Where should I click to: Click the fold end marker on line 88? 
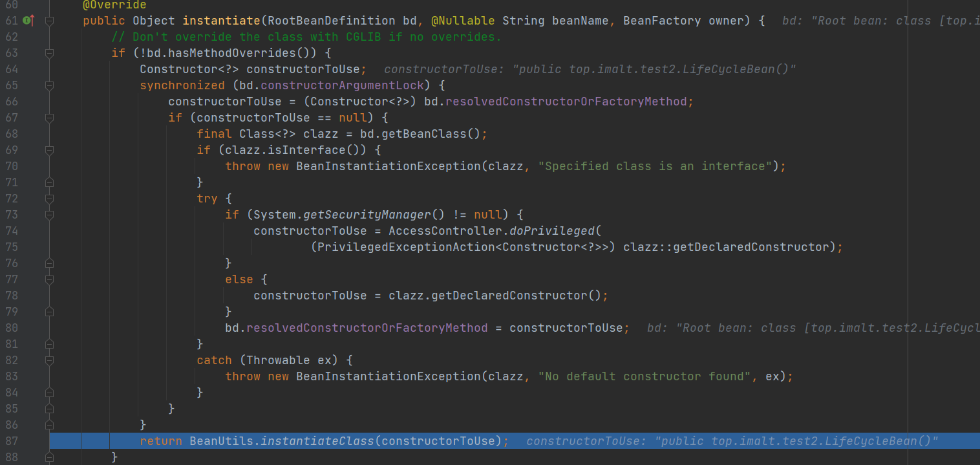pos(50,457)
